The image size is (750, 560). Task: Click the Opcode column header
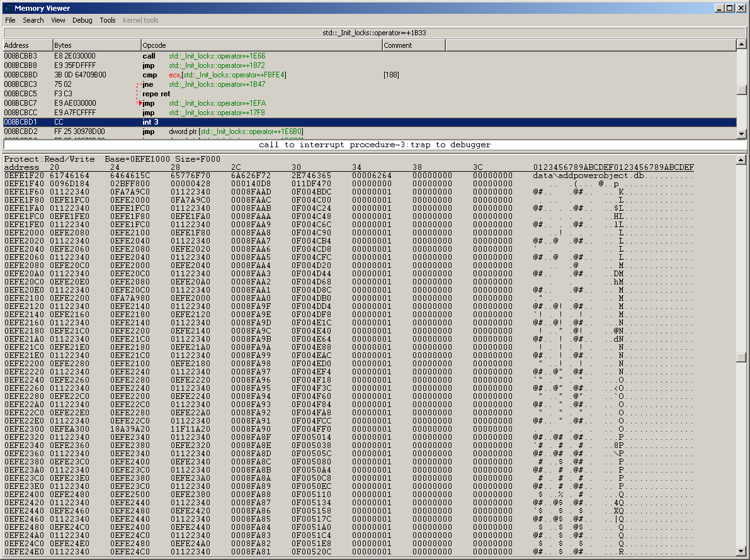point(261,45)
